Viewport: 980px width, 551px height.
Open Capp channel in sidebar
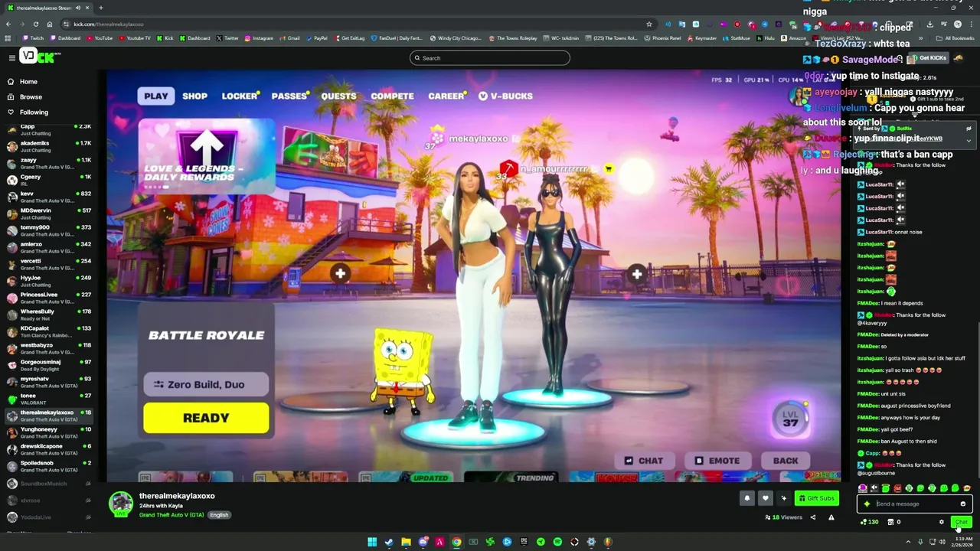tap(47, 129)
